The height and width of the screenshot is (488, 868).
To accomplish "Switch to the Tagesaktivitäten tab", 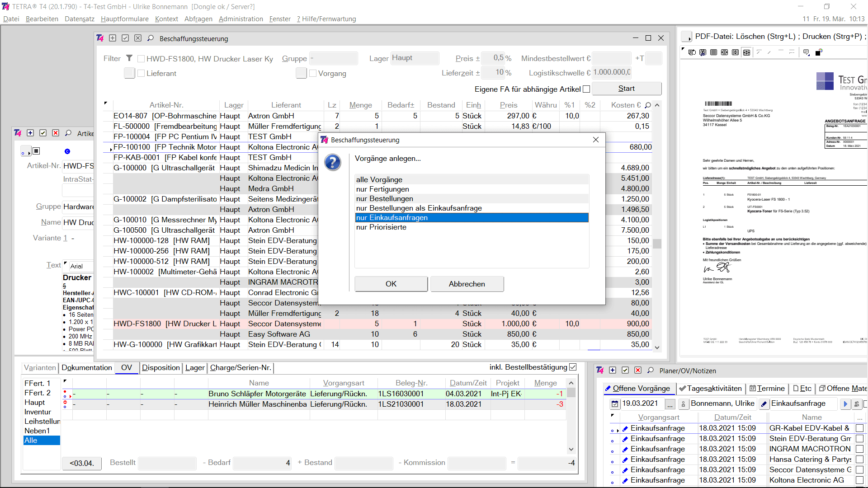I will click(710, 389).
